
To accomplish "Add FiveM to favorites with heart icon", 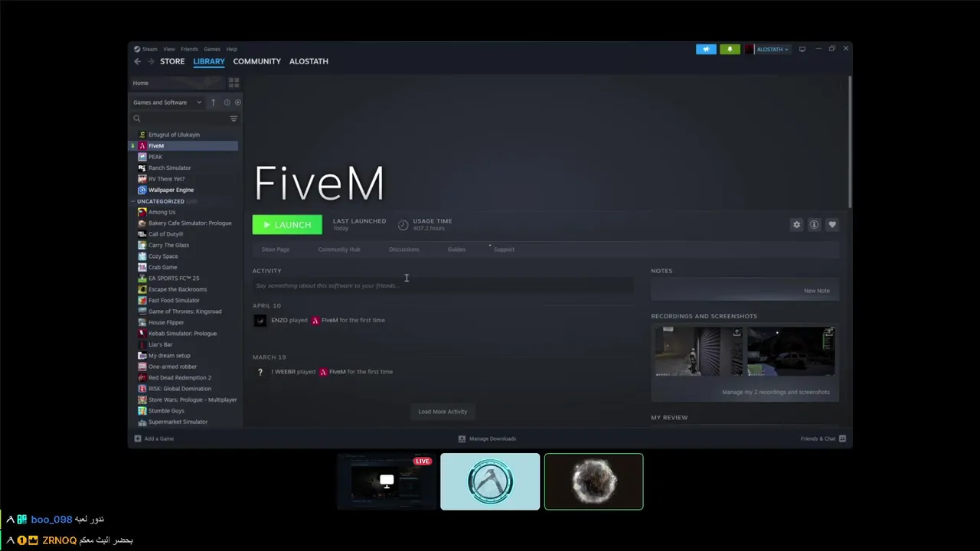I will click(x=832, y=224).
